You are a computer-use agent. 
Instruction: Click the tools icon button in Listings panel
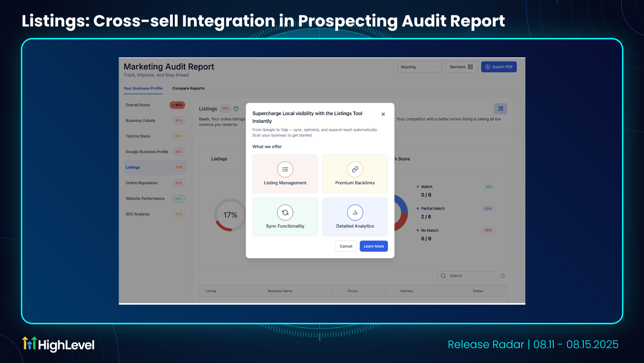[500, 108]
